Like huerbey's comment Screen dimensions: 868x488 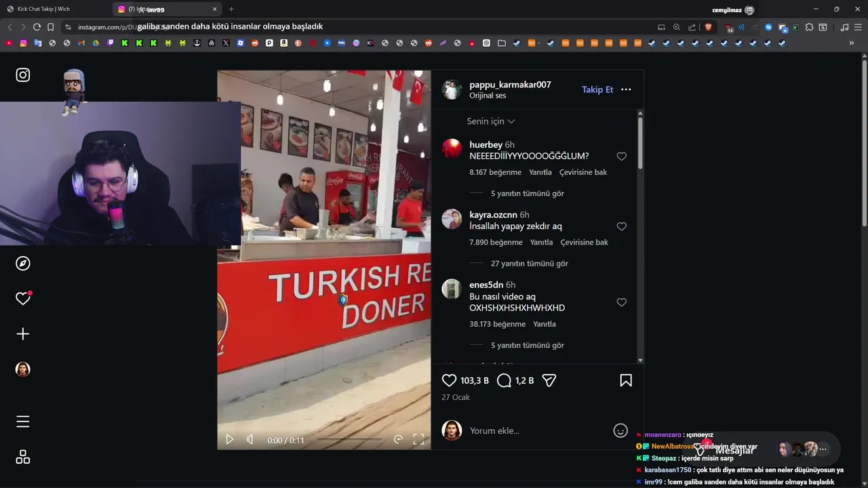(621, 157)
